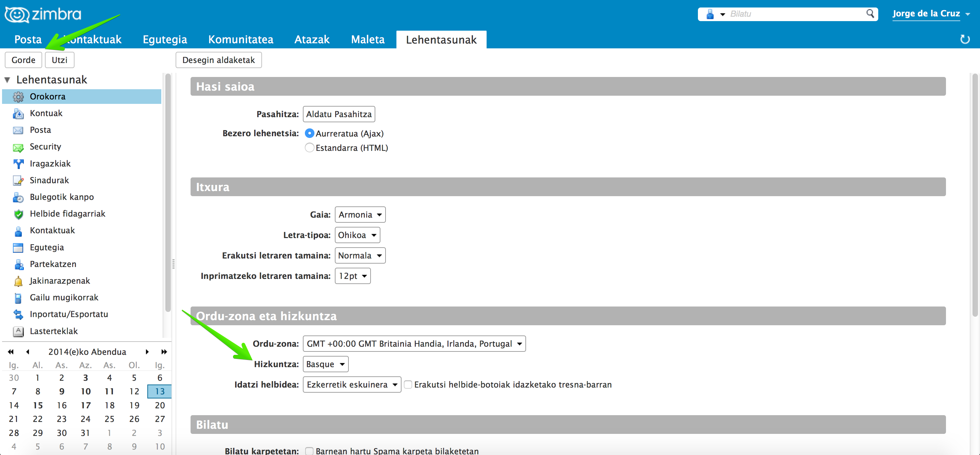Open the Gaia theme dropdown
980x455 pixels.
(360, 215)
